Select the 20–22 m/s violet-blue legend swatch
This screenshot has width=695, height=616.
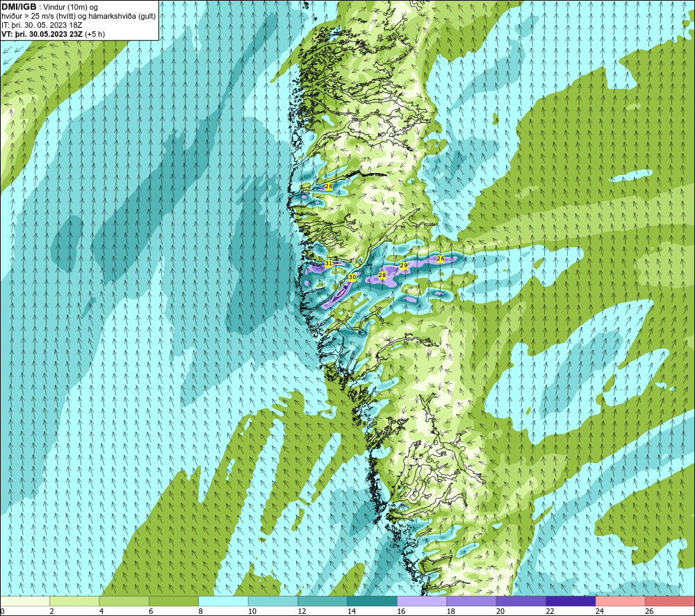[521, 601]
